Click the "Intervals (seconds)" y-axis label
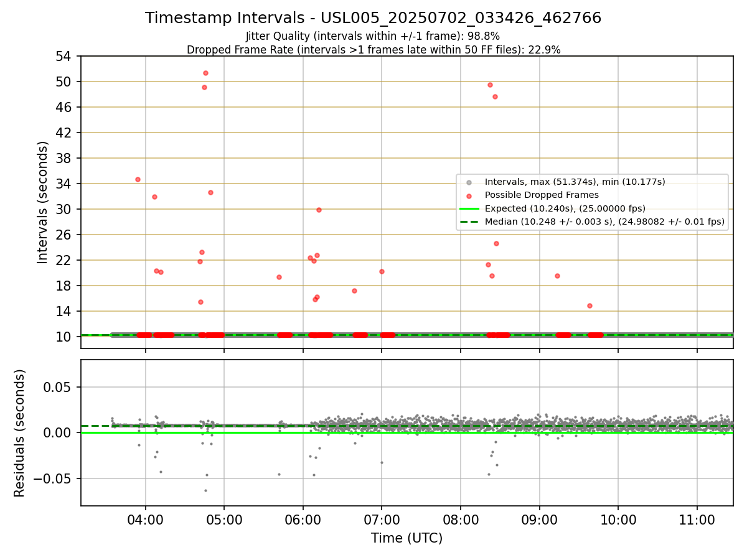Screen dimensions: 747x560 coord(42,202)
